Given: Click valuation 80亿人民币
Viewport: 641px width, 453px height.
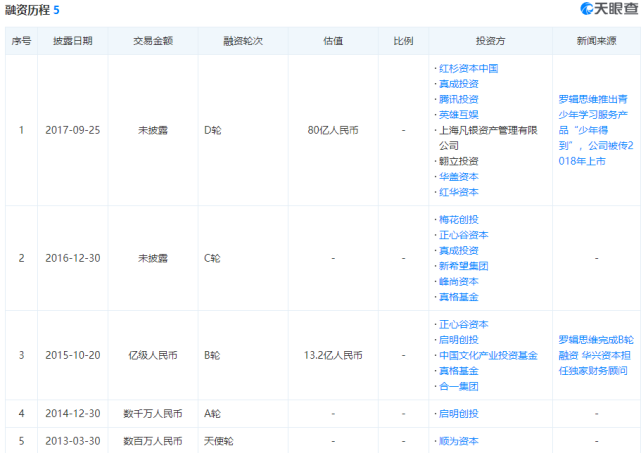Looking at the screenshot, I should pos(333,130).
